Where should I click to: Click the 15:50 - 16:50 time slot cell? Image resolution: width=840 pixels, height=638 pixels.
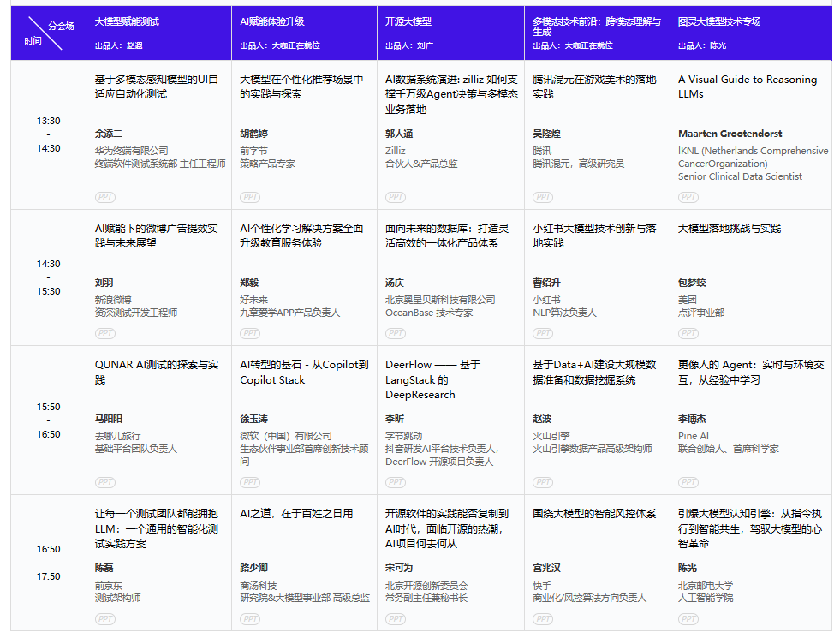pyautogui.click(x=48, y=420)
